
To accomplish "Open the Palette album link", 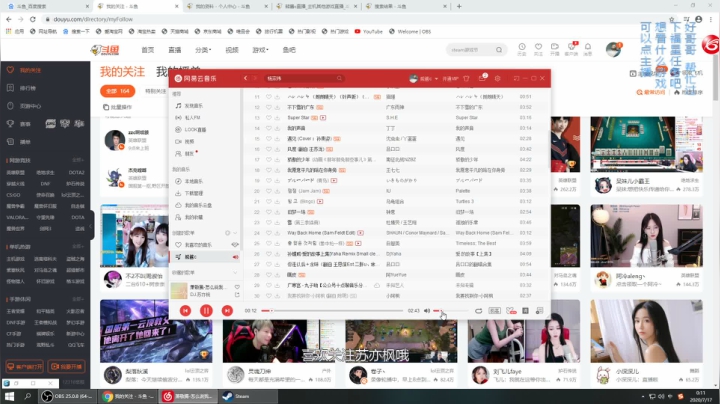I will [x=463, y=191].
